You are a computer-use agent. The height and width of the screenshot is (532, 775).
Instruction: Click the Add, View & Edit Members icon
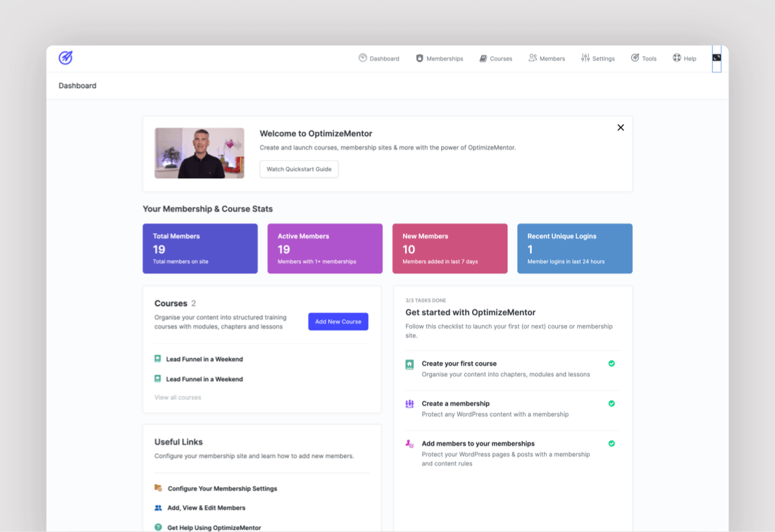(158, 508)
